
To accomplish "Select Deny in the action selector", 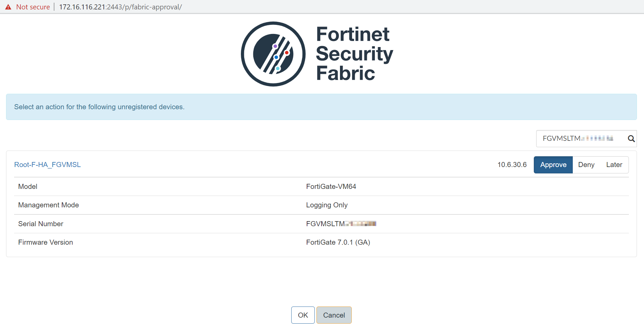I will [586, 165].
